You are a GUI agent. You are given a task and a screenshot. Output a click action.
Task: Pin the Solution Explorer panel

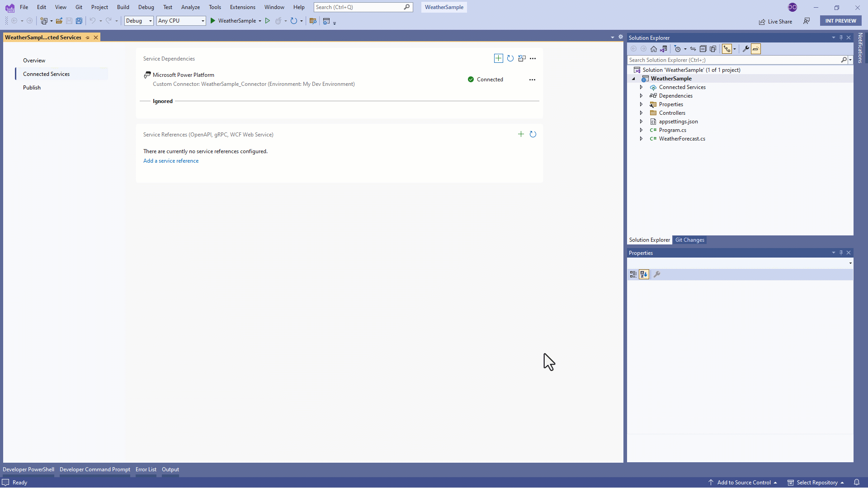[841, 38]
